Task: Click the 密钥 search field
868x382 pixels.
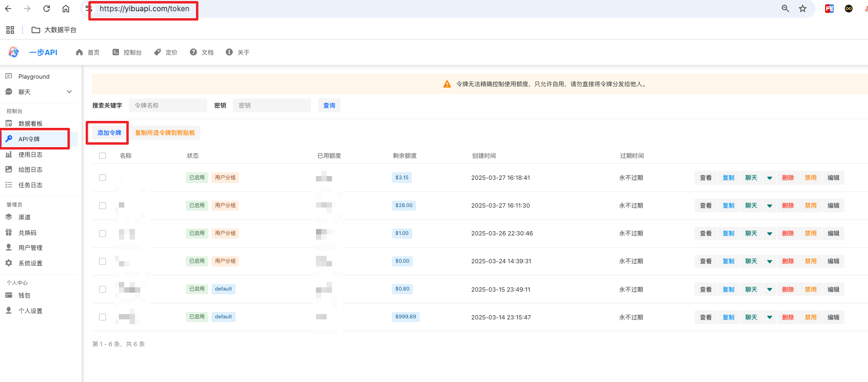Action: [272, 105]
